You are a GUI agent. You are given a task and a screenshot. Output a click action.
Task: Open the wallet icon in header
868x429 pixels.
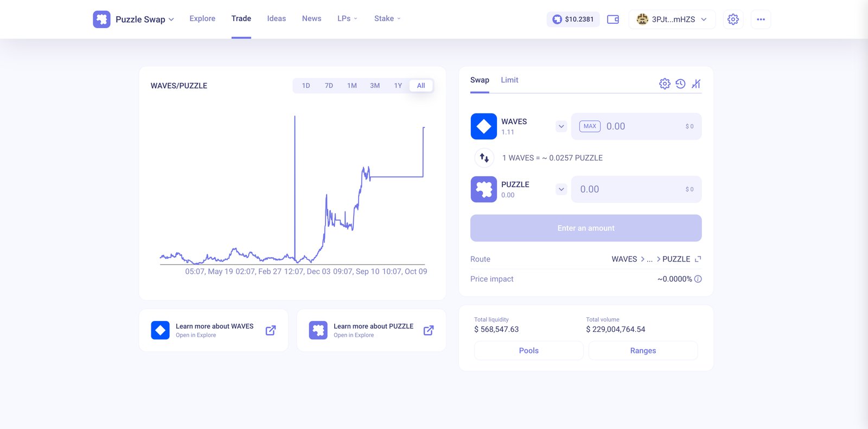(x=613, y=20)
